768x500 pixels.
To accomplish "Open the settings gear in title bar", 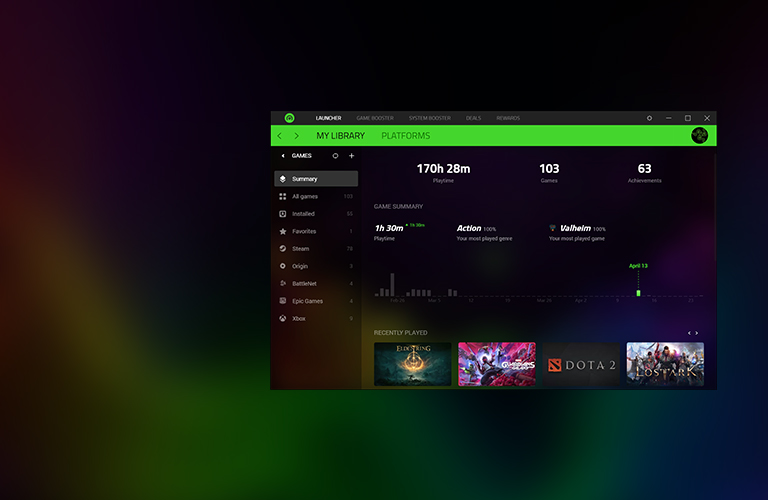I will (x=649, y=118).
